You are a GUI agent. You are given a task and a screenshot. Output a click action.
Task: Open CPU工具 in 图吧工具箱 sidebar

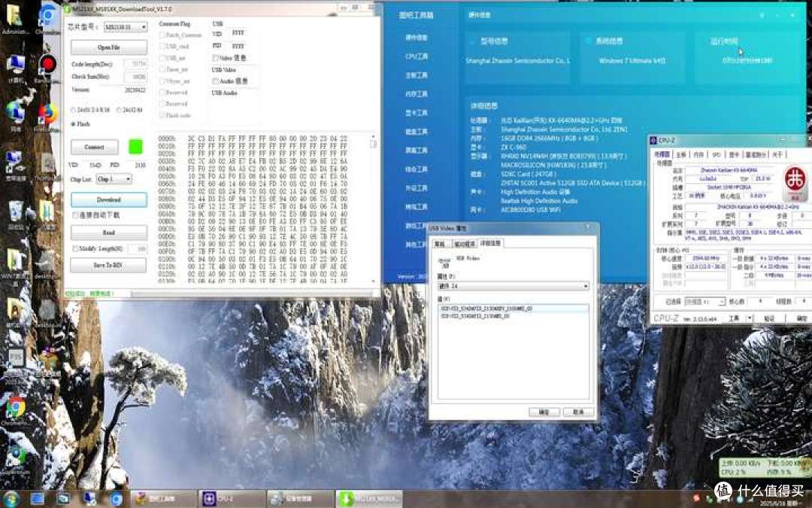417,56
